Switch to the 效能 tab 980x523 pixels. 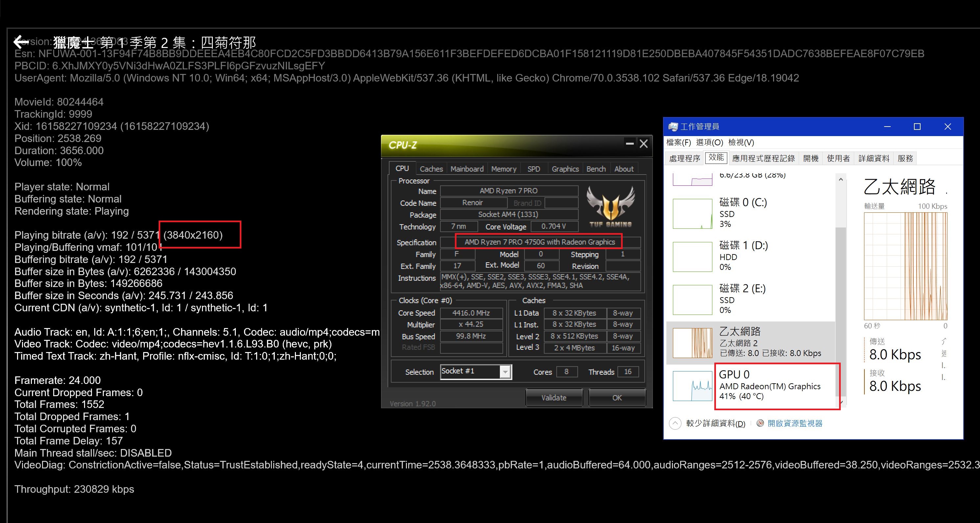(716, 158)
